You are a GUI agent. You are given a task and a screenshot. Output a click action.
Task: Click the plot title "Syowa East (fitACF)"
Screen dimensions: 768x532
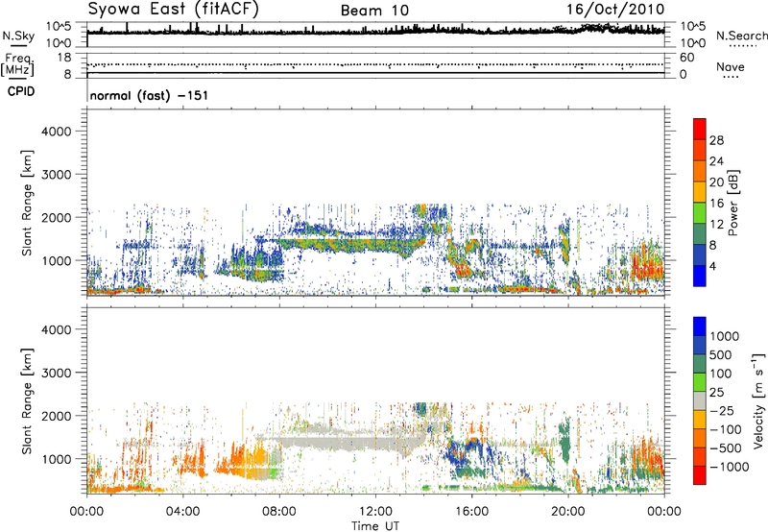tap(174, 9)
